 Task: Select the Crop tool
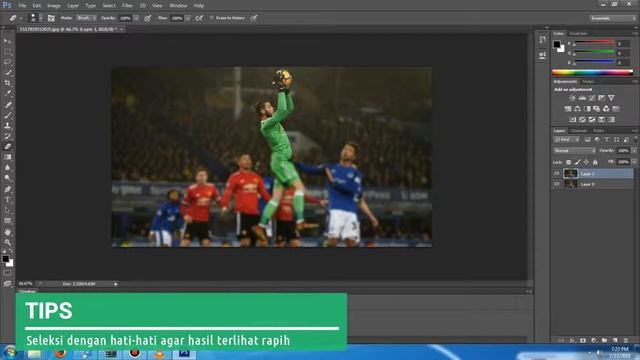7,83
